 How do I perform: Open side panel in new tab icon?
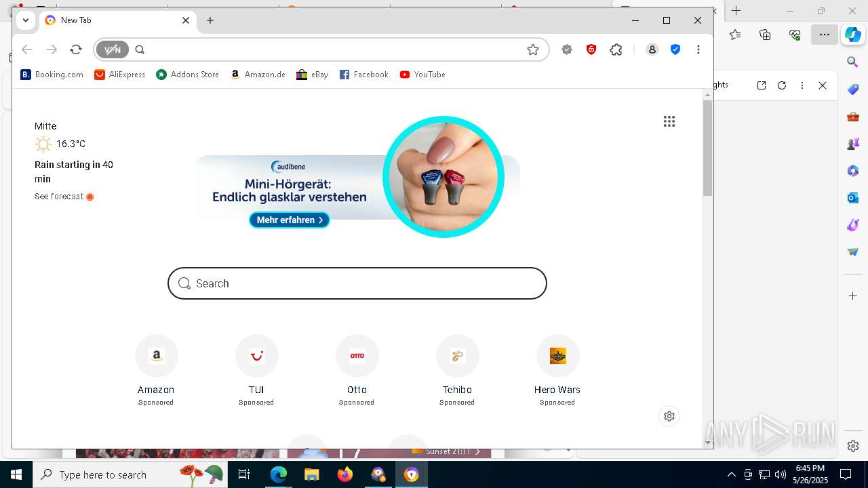(762, 85)
